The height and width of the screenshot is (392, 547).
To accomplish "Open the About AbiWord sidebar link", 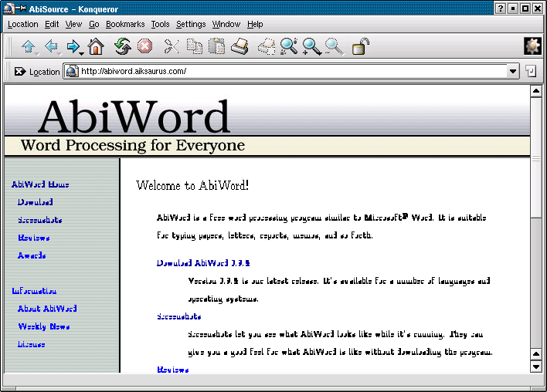I will 47,309.
